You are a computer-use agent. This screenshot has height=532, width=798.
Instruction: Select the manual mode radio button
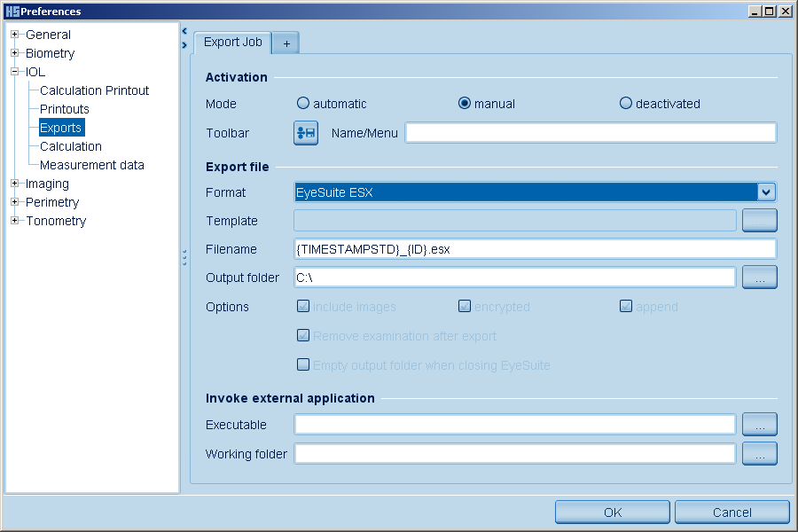coord(465,104)
